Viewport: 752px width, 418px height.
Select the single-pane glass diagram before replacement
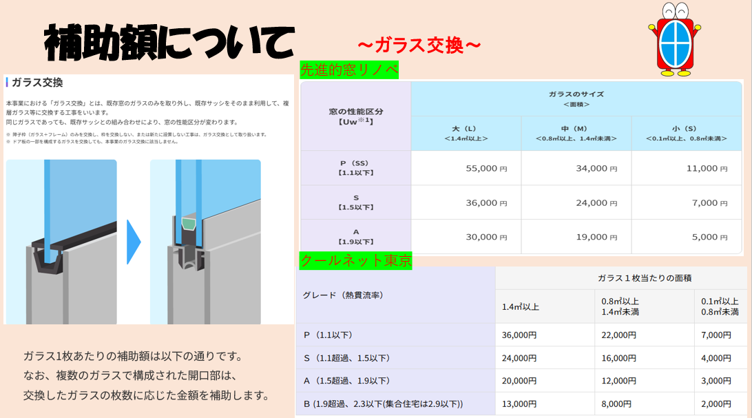point(61,242)
